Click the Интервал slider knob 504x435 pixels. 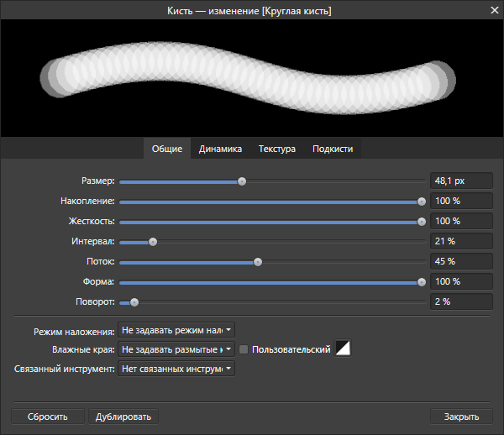click(x=153, y=242)
